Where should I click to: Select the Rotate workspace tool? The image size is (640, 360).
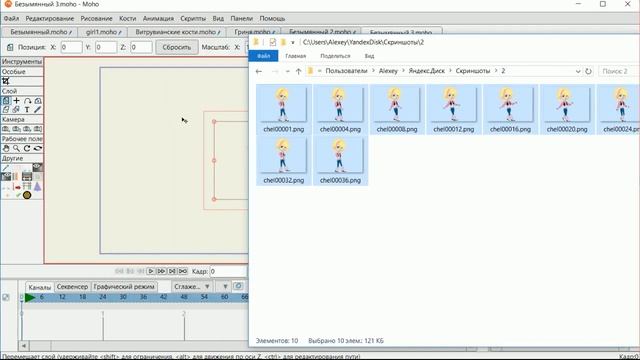pos(27,148)
